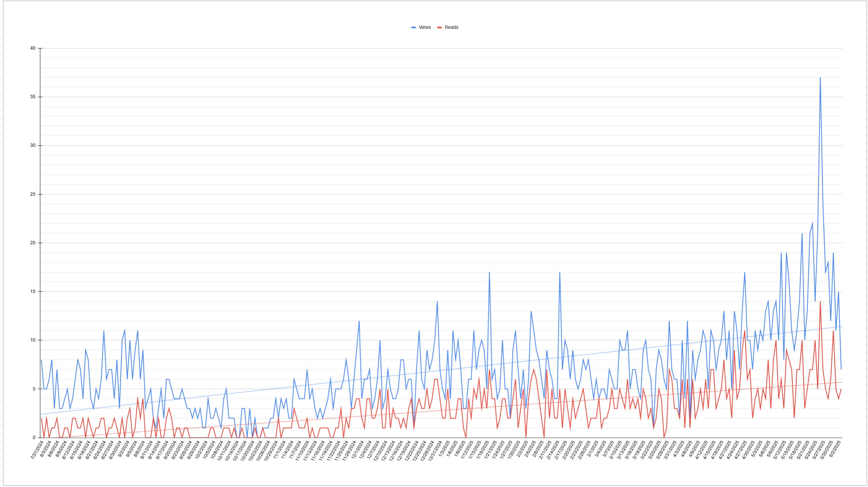
Task: Click the 15 y-axis tick label
Action: pos(33,292)
